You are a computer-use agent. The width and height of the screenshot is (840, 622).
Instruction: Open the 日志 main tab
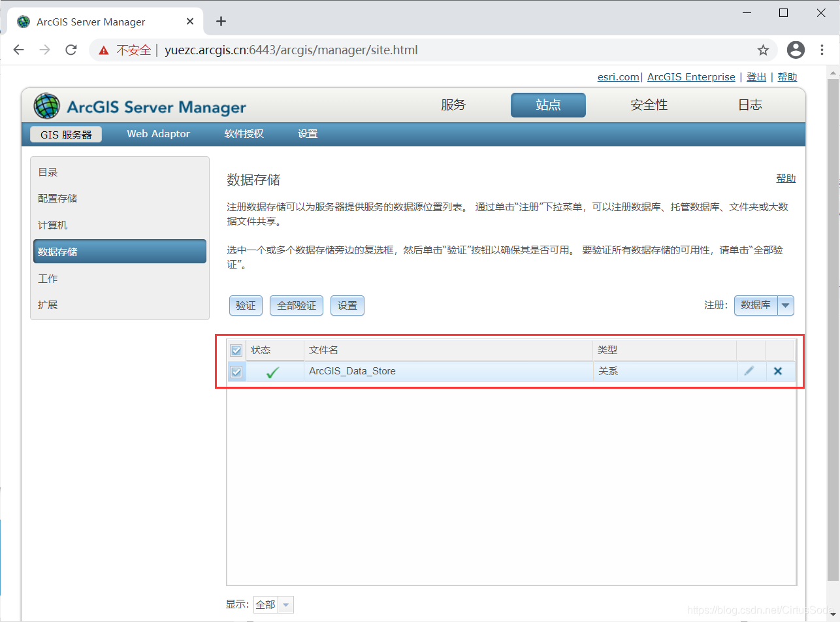coord(750,105)
